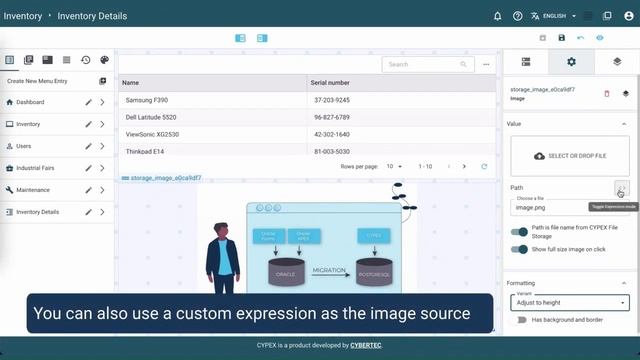This screenshot has height=360, width=640.
Task: Click the add menu entry icon
Action: tap(102, 81)
